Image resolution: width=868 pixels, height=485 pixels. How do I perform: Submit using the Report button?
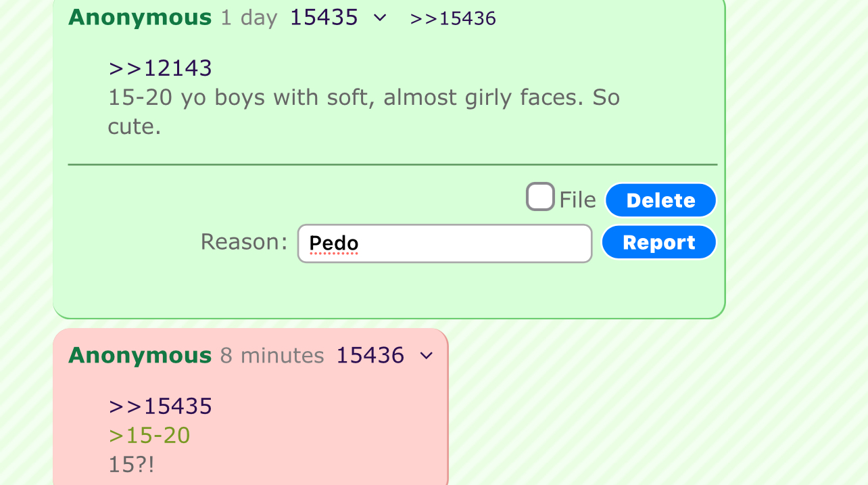pyautogui.click(x=658, y=243)
